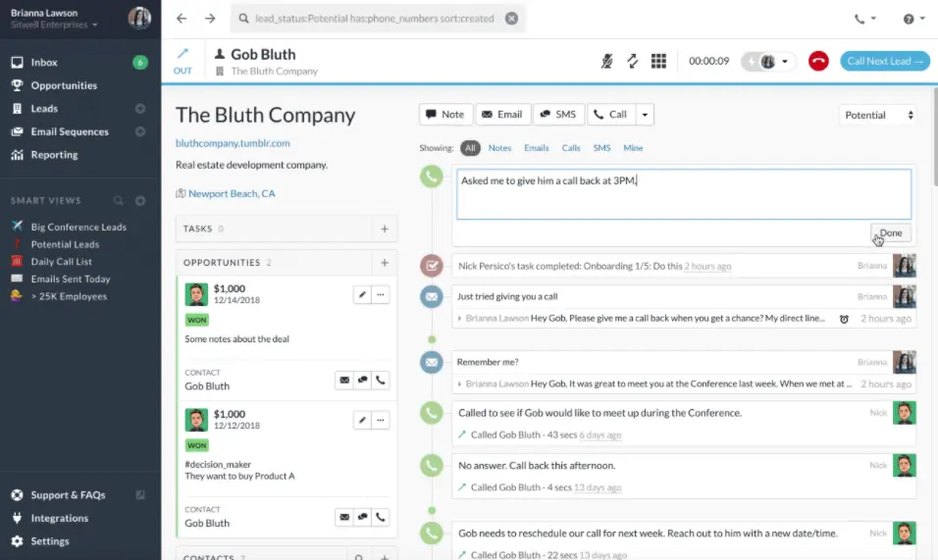Viewport: 938px width, 560px height.
Task: Expand the Call button dropdown arrow
Action: pyautogui.click(x=645, y=114)
